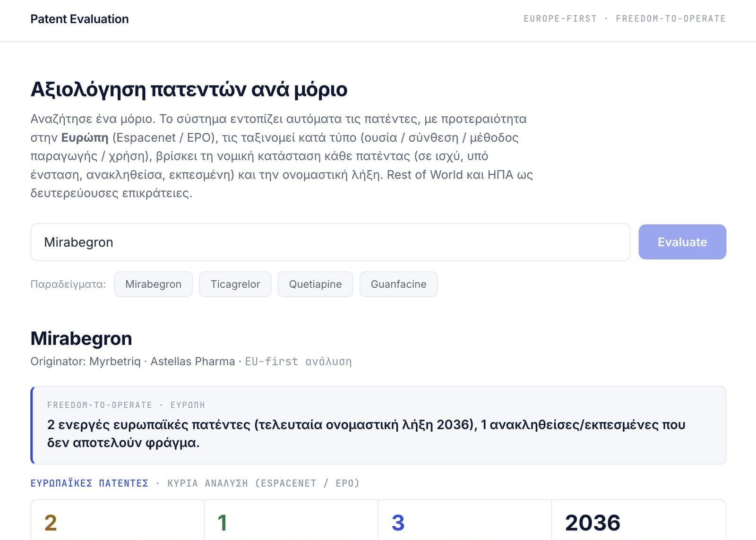756x540 pixels.
Task: Choose the Ticagrelor example chip
Action: 235,284
